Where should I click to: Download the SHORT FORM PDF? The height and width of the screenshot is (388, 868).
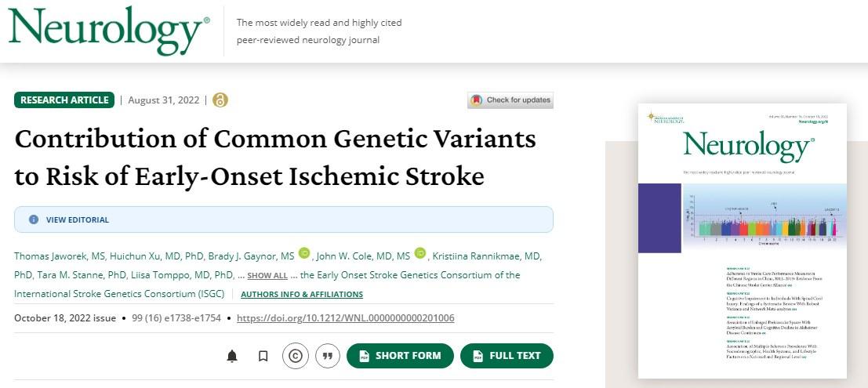(x=400, y=356)
